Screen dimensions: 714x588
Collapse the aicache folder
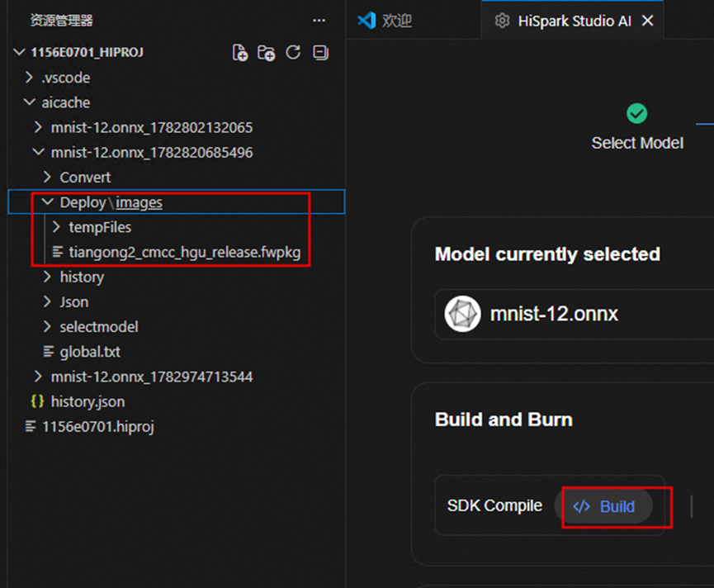(29, 102)
